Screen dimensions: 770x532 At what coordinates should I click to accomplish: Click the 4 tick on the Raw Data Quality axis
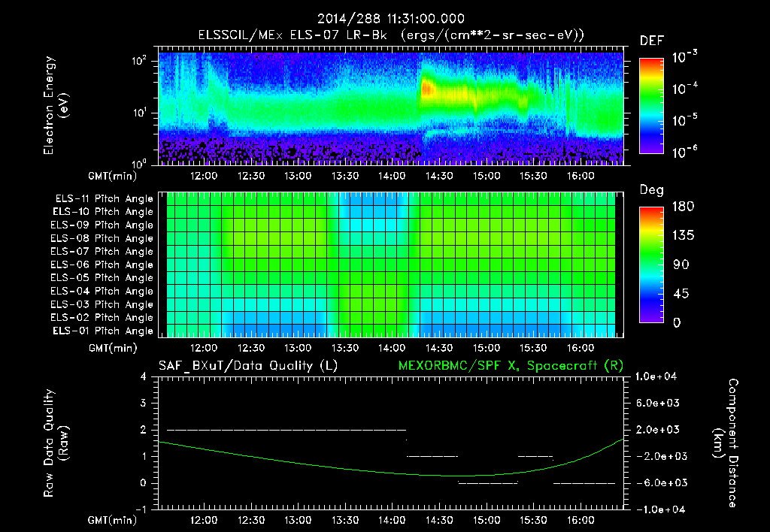[x=144, y=377]
